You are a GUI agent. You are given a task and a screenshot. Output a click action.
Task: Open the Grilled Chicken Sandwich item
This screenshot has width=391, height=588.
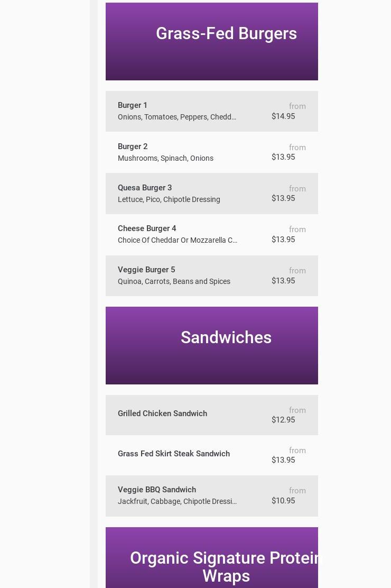tap(162, 414)
